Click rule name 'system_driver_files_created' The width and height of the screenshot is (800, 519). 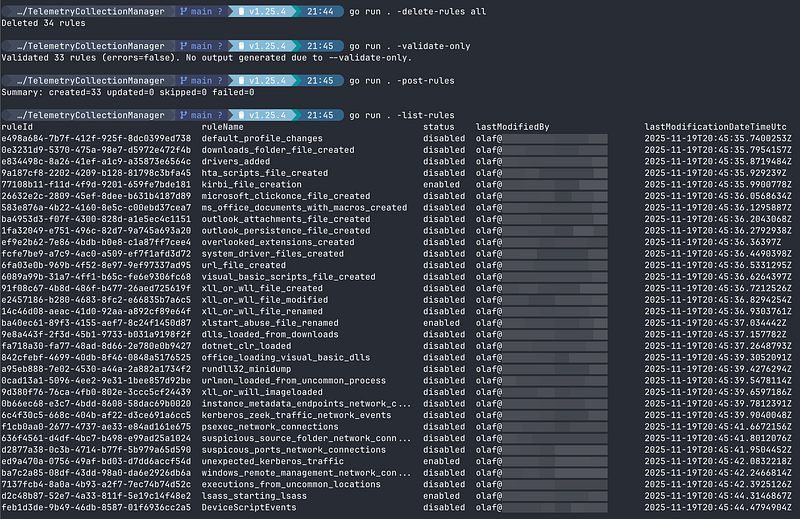272,254
